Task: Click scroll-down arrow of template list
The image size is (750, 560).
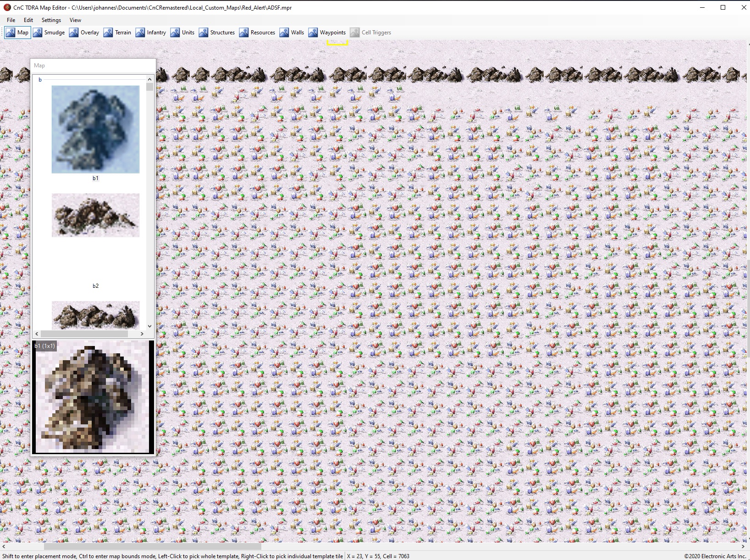Action: coord(149,326)
